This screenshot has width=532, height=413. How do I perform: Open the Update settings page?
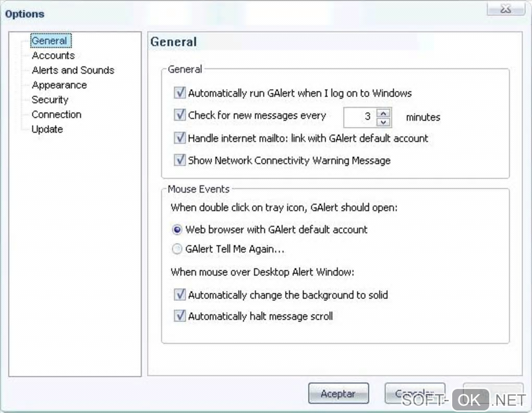click(x=47, y=129)
